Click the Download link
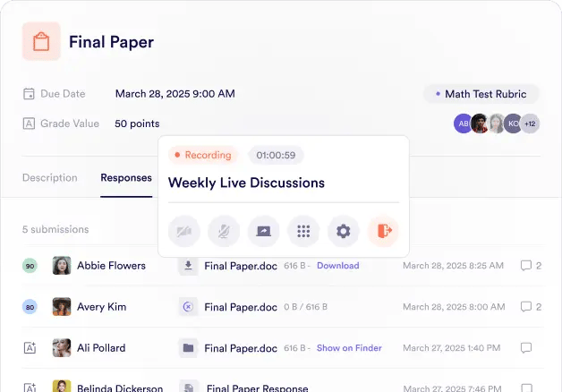Image resolution: width=562 pixels, height=392 pixels. click(337, 266)
